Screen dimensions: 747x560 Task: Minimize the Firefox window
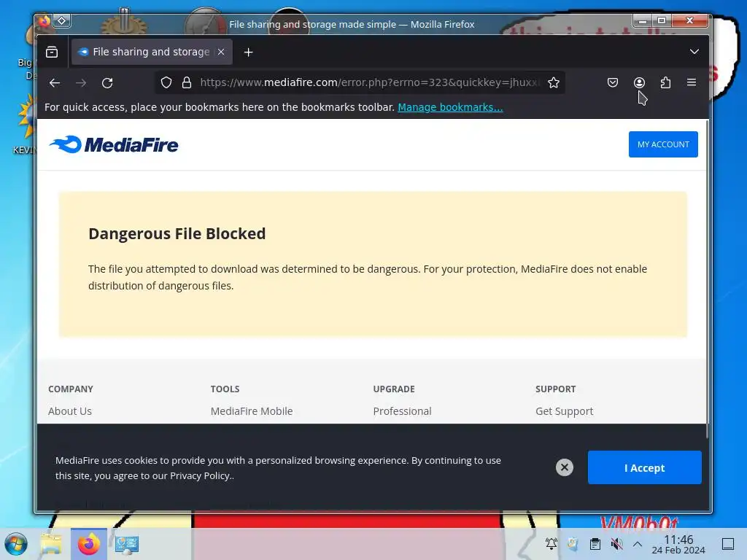tap(643, 20)
